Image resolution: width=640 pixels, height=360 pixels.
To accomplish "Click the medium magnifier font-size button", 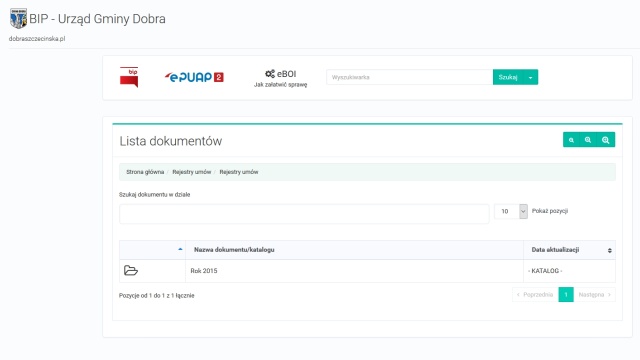I will coord(588,140).
